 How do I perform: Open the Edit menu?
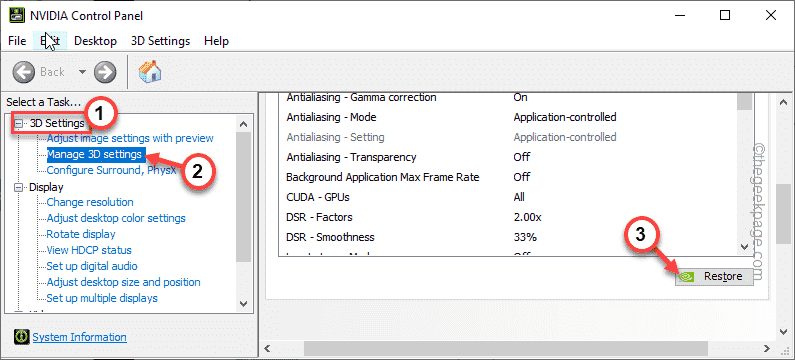(x=50, y=41)
